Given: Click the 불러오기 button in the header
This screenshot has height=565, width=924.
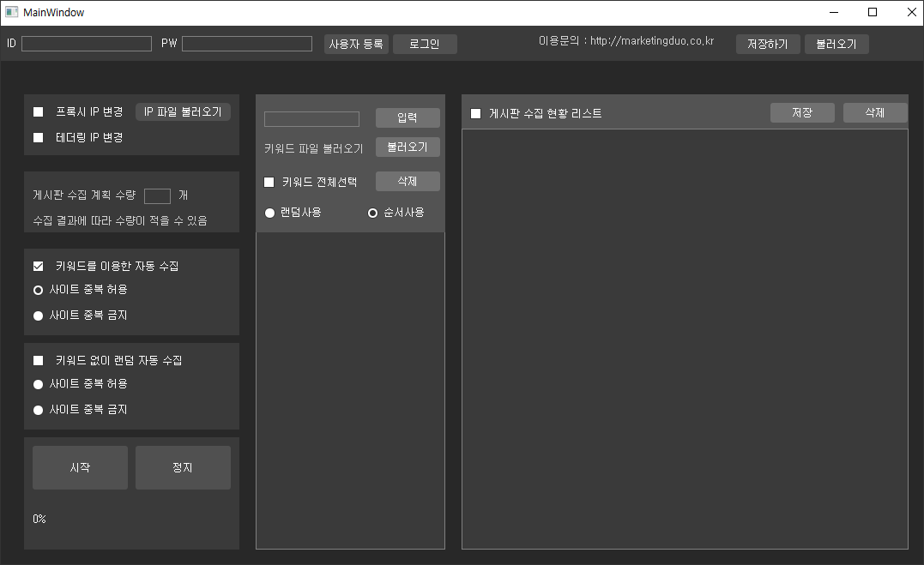Looking at the screenshot, I should coord(836,44).
